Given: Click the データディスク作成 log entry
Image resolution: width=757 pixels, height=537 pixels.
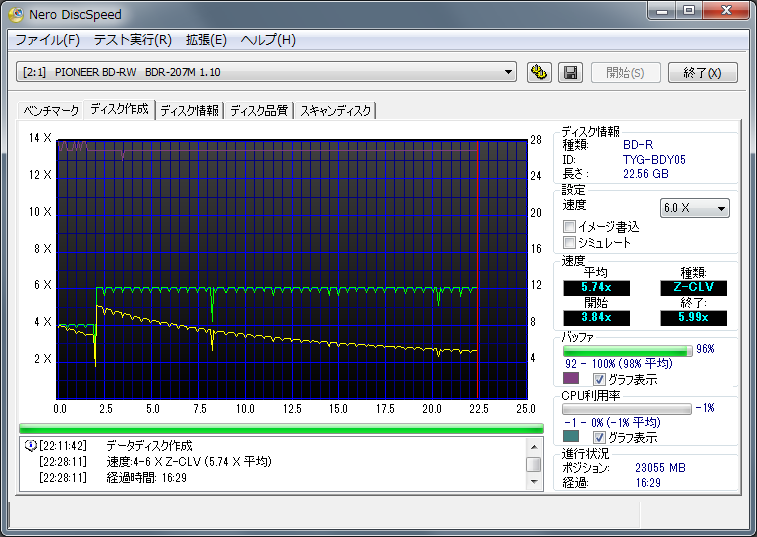Looking at the screenshot, I should [x=149, y=445].
